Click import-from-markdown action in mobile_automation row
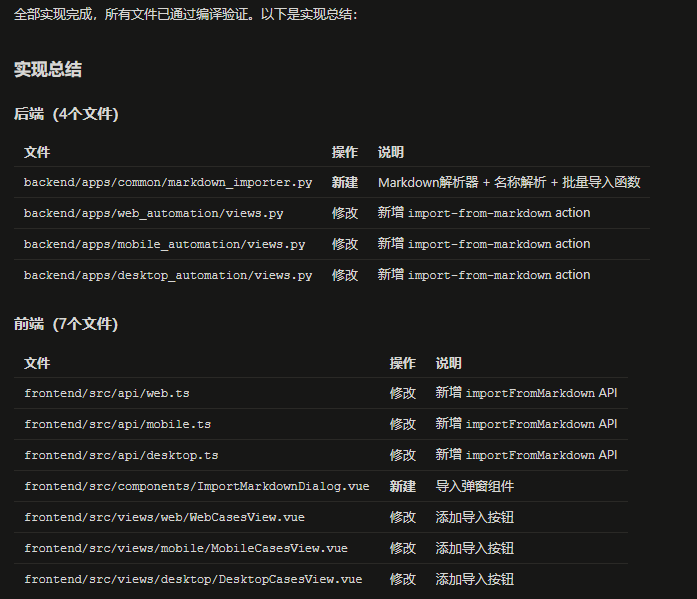697x599 pixels. point(499,244)
